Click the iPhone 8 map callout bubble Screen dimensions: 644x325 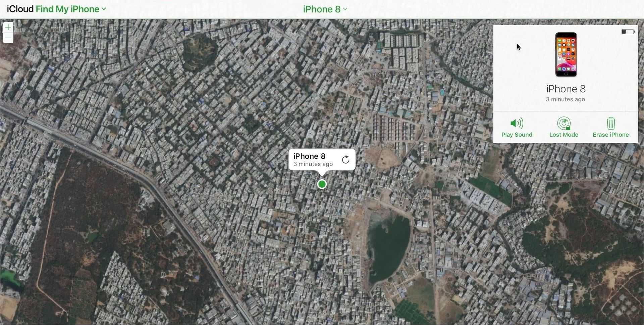322,160
